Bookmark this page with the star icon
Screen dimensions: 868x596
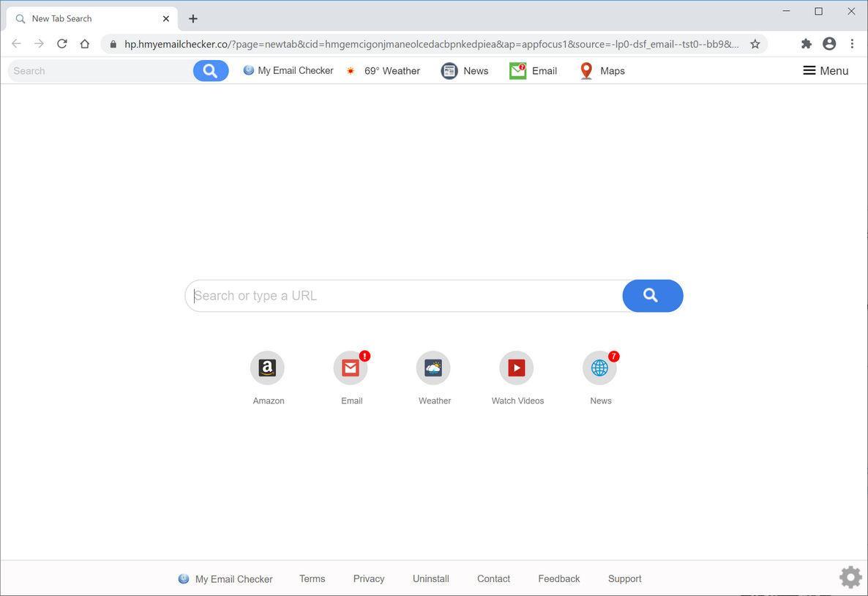pos(755,45)
